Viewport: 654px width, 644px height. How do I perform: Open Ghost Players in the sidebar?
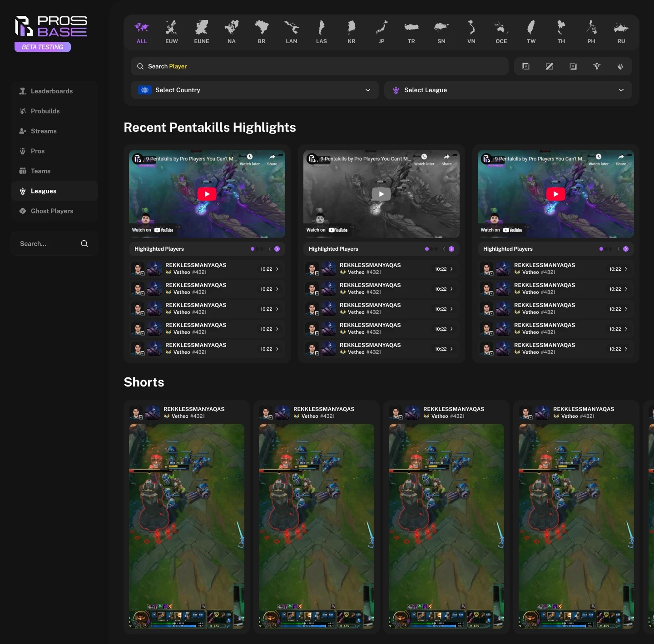pos(54,211)
